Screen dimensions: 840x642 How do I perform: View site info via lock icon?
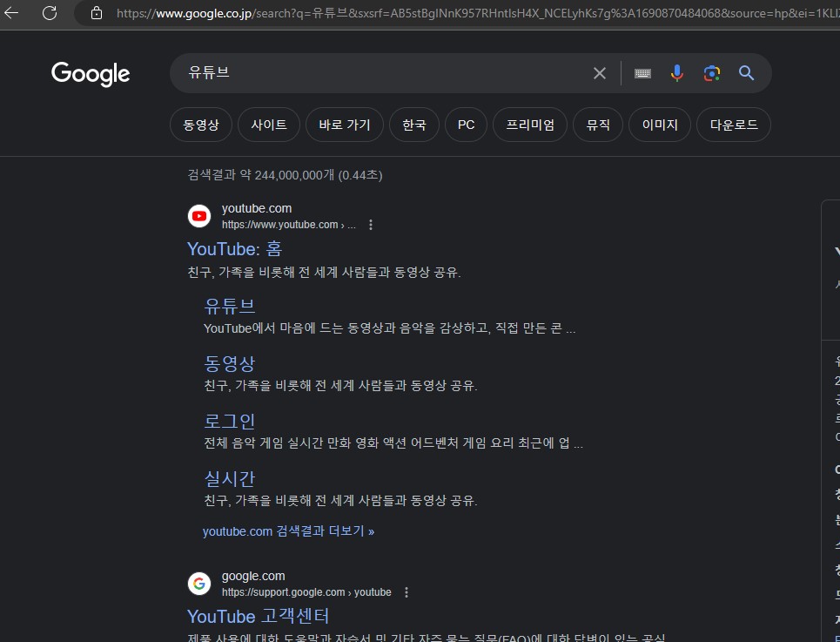[97, 13]
